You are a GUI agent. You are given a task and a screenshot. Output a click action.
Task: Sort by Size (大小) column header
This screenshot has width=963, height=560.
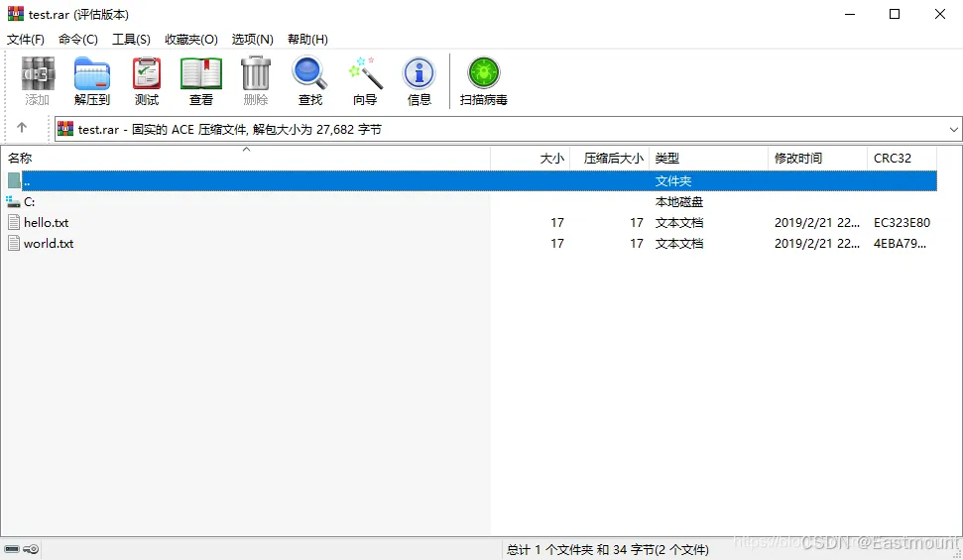tap(531, 159)
